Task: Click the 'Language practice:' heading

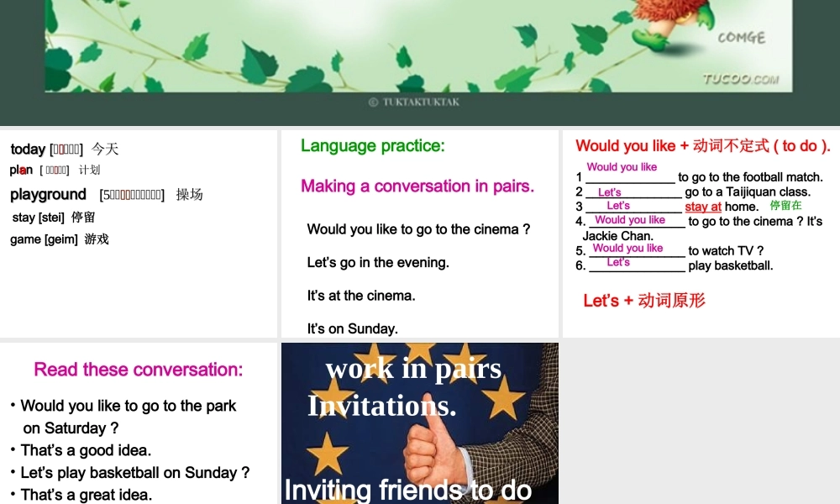Action: click(373, 145)
